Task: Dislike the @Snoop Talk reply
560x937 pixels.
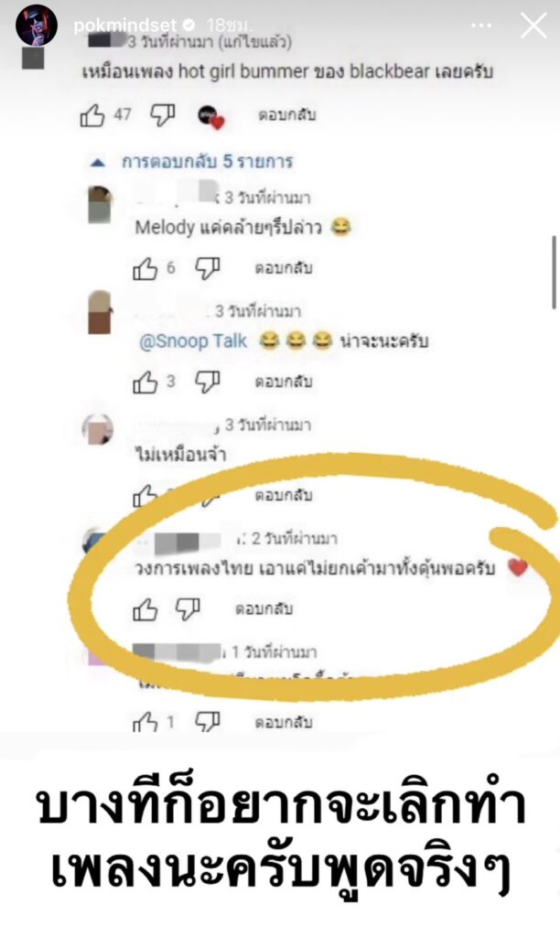Action: 208,382
